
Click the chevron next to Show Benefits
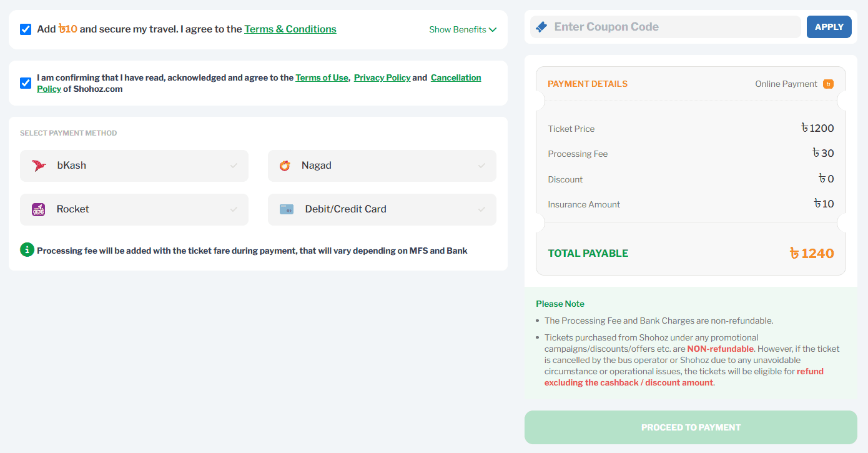coord(493,29)
